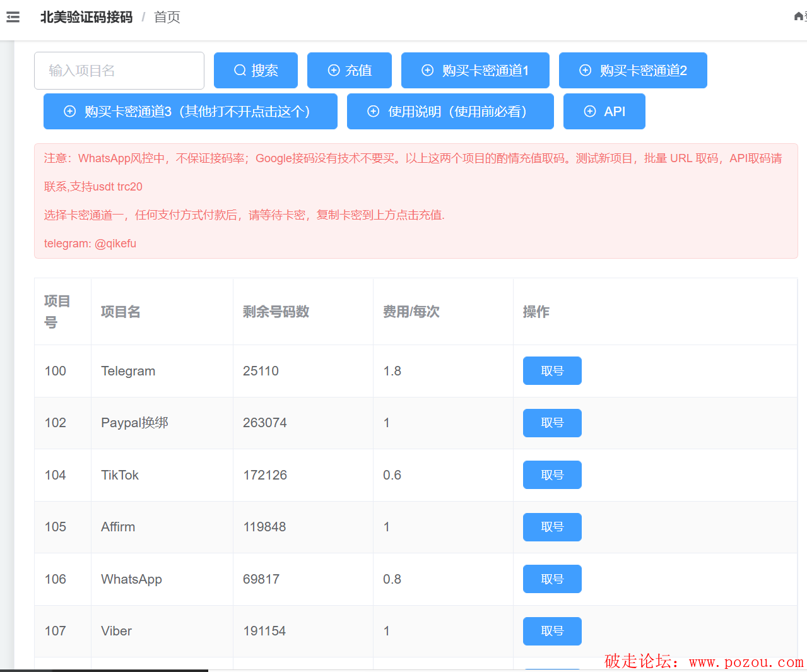Click plus icon on 购买卡密通道2
This screenshot has height=672, width=807.
(586, 70)
